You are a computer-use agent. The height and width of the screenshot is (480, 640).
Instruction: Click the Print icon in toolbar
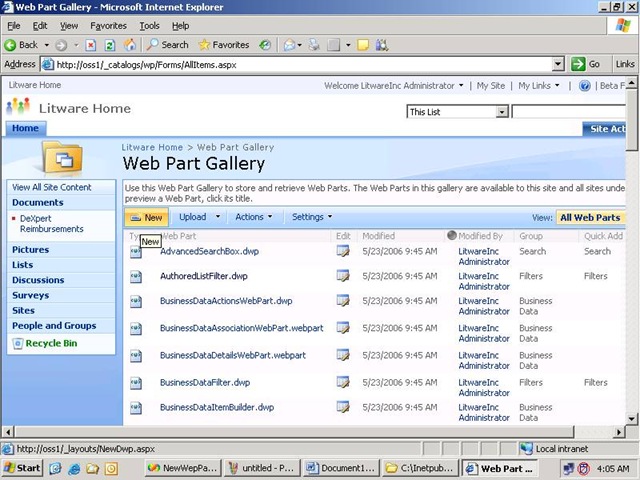(314, 45)
